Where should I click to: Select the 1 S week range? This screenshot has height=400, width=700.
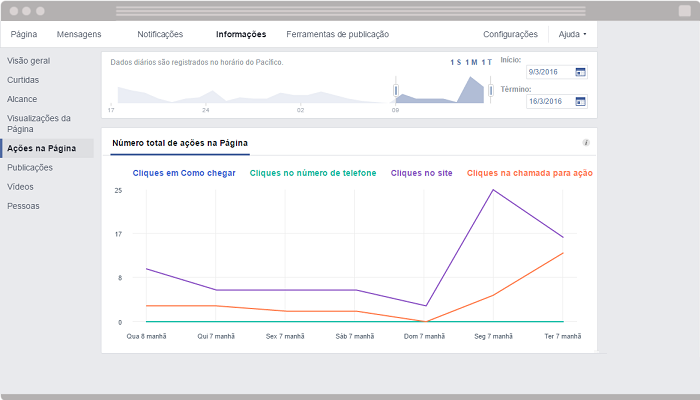[x=455, y=62]
